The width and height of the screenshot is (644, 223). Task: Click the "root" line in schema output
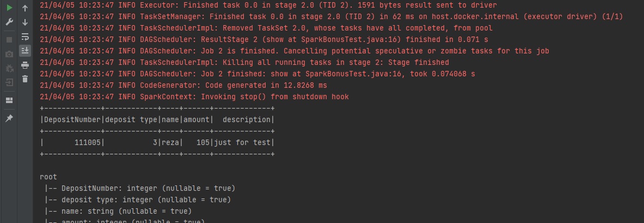coord(48,177)
